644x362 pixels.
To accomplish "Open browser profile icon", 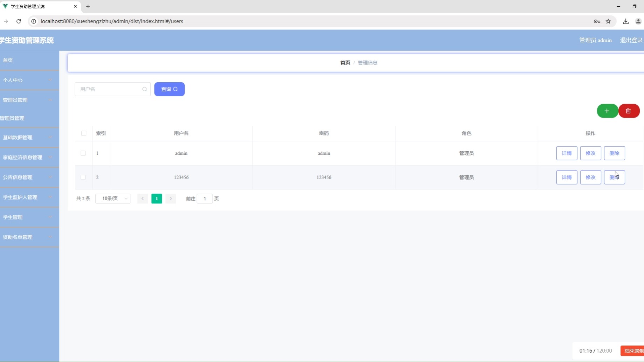I will pos(638,21).
